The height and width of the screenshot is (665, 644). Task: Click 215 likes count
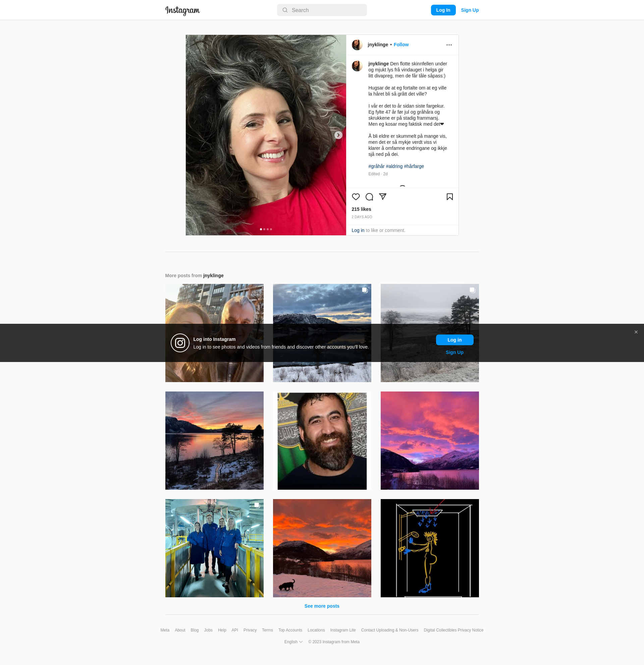point(361,209)
